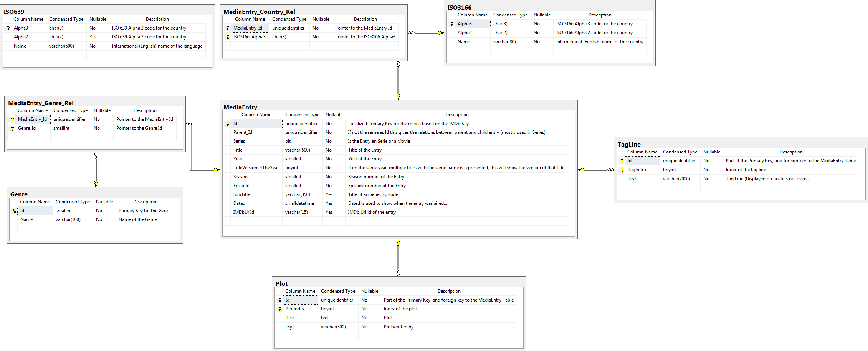Select relationship key endpoint on MediaEntry right edge

click(x=581, y=170)
